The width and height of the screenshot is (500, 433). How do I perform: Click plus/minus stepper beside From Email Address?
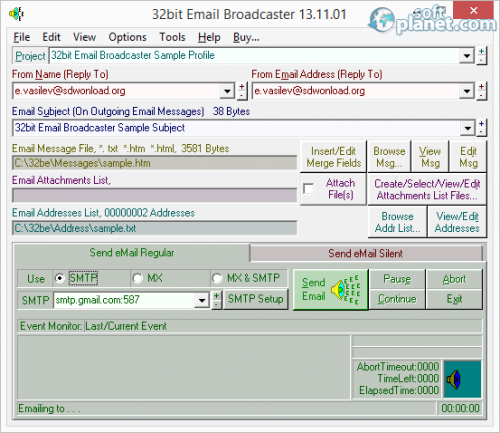click(x=481, y=91)
